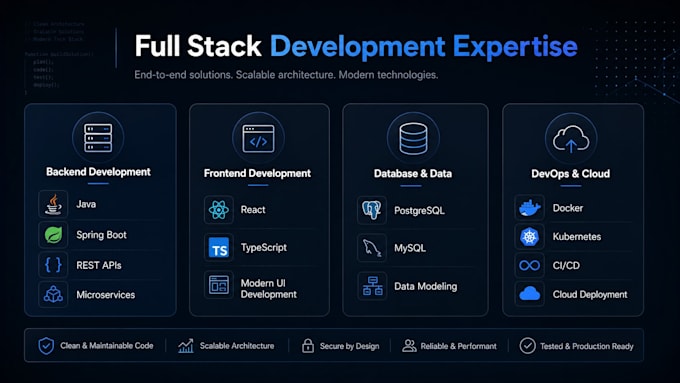
Task: Select the Database & Data heading
Action: pos(413,174)
